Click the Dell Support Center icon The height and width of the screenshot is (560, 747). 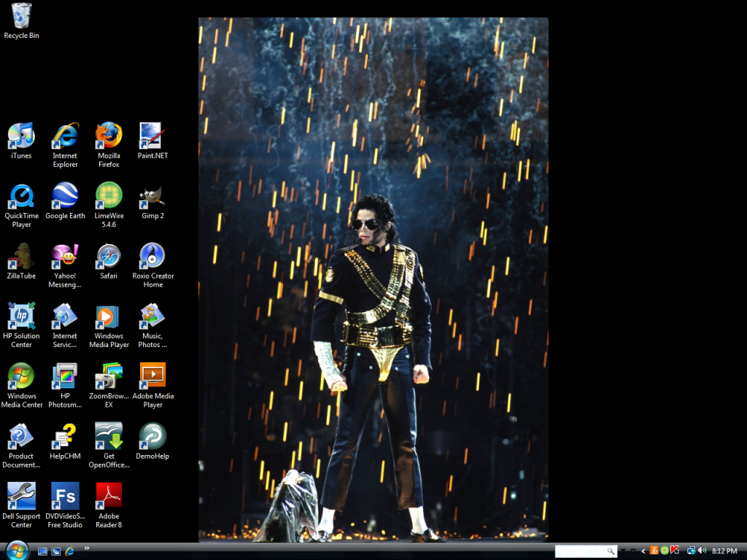pos(21,505)
